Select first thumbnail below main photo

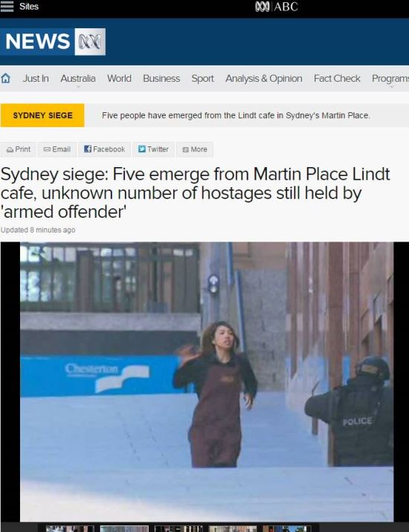click(x=70, y=528)
